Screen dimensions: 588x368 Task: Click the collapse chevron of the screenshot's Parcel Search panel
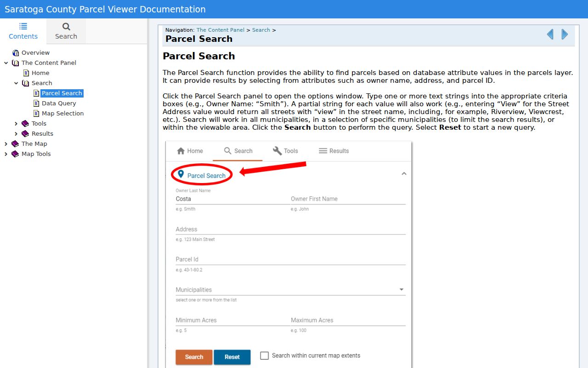pyautogui.click(x=404, y=174)
